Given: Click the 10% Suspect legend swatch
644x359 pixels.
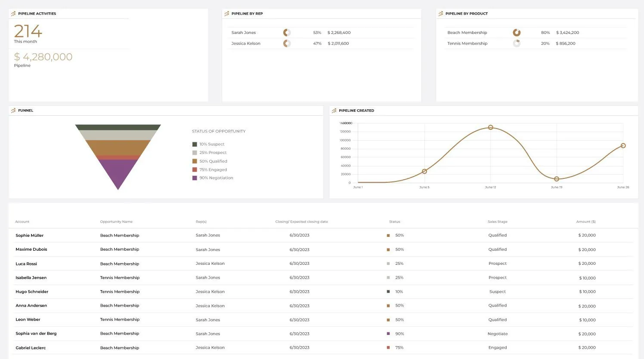Looking at the screenshot, I should (x=195, y=144).
